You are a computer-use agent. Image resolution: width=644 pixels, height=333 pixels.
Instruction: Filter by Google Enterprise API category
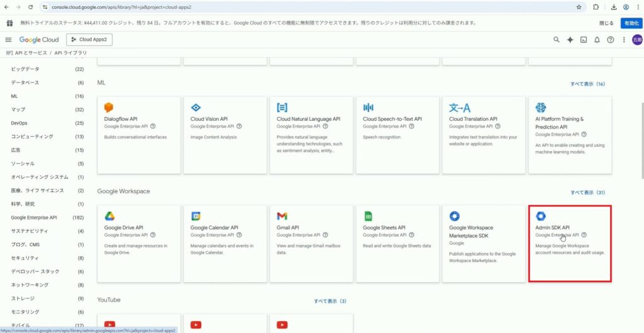pyautogui.click(x=34, y=217)
